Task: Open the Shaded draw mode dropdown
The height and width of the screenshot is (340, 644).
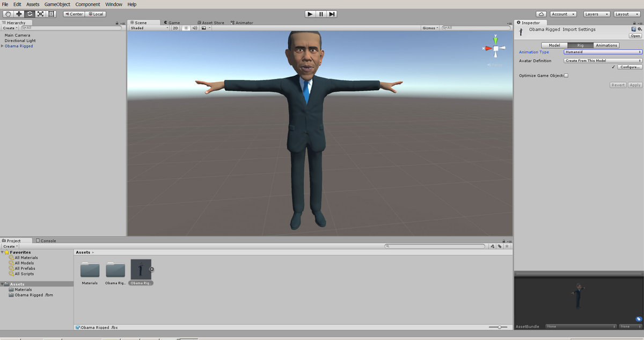Action: [148, 28]
